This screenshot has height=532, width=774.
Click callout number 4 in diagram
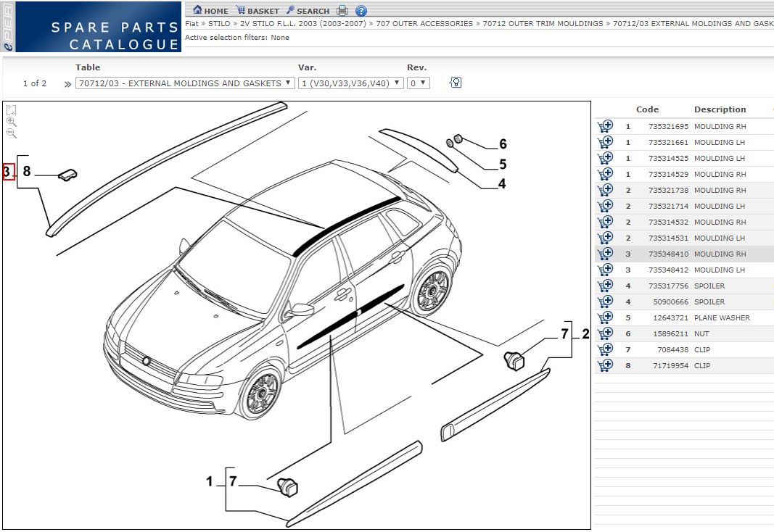pyautogui.click(x=502, y=184)
